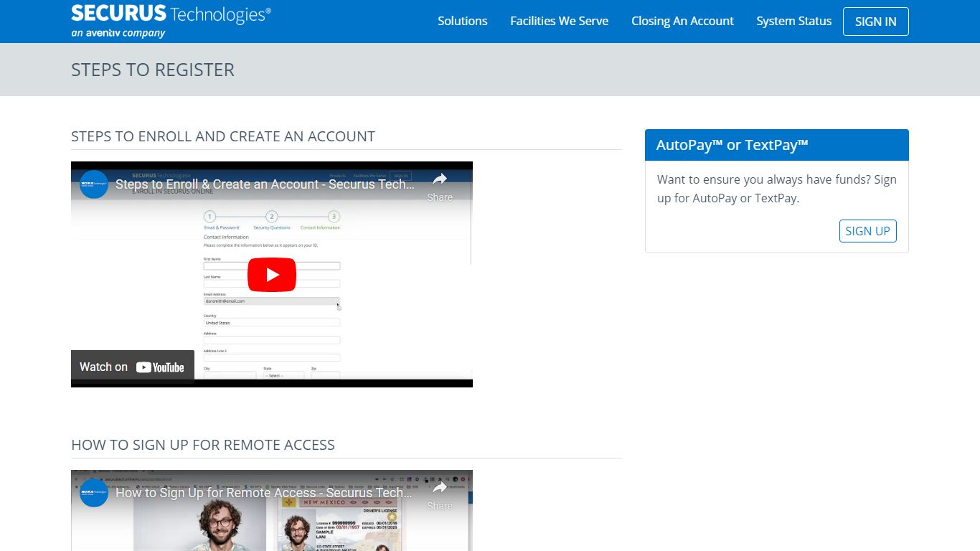The width and height of the screenshot is (980, 551).
Task: Click How to Sign Up for Remote Access heading
Action: (203, 445)
